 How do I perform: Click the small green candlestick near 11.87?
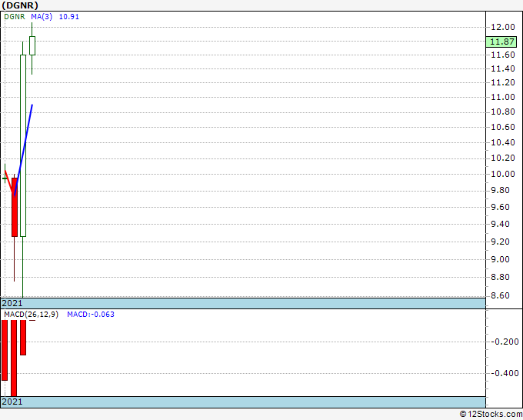(x=32, y=45)
